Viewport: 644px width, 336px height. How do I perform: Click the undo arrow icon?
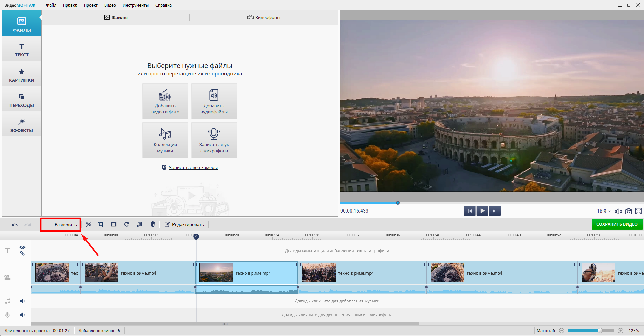pos(14,225)
